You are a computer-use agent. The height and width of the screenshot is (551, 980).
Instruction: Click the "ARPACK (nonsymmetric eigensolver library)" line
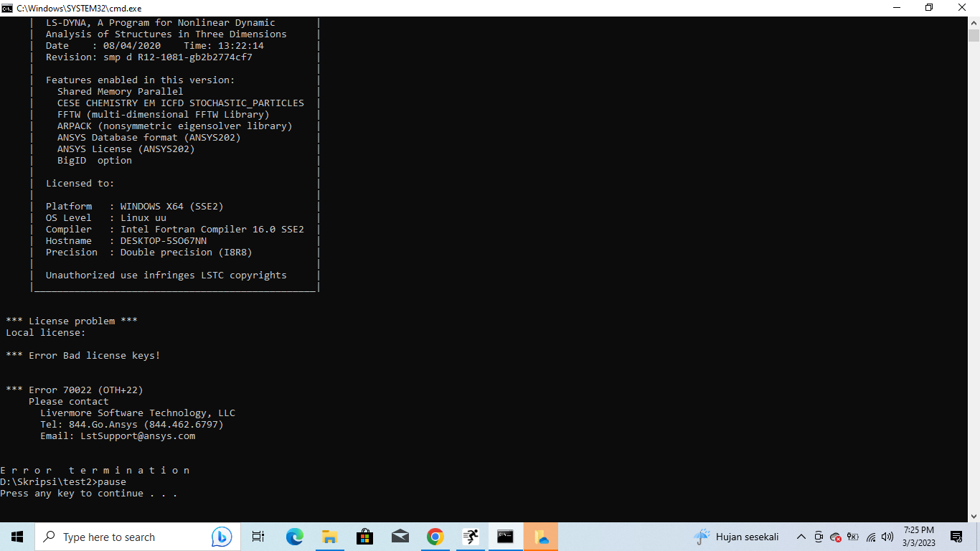tap(175, 126)
